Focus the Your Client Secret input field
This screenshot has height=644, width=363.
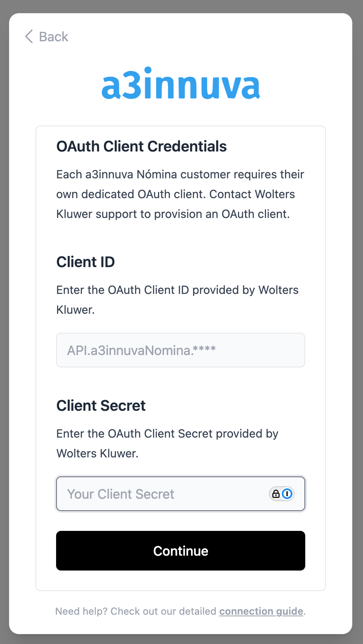[x=165, y=494]
